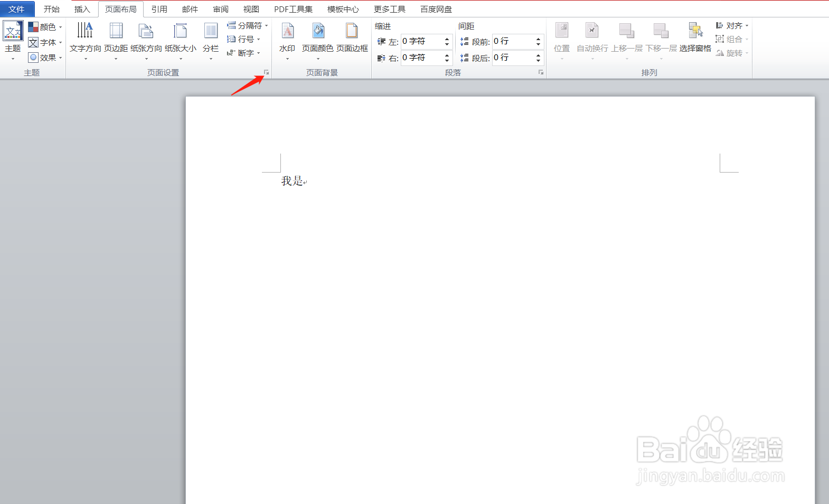Image resolution: width=829 pixels, height=504 pixels.
Task: Click the 分栏 columns icon
Action: coord(211,31)
